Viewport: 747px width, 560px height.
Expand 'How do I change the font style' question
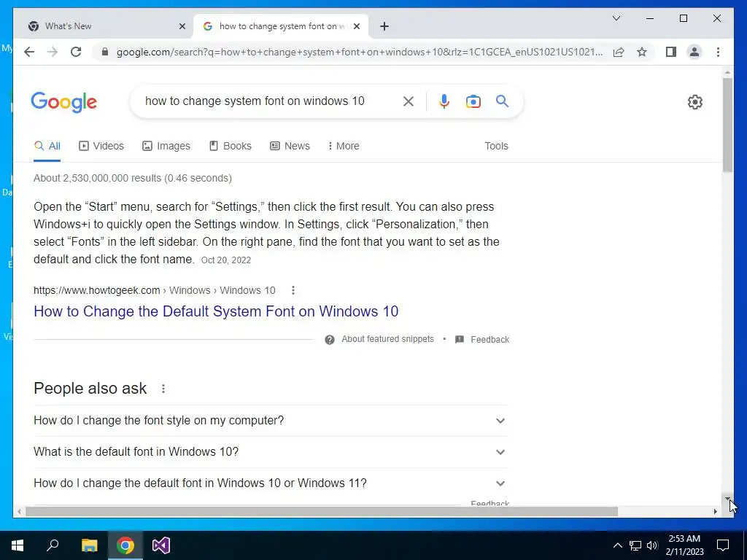[x=271, y=421]
